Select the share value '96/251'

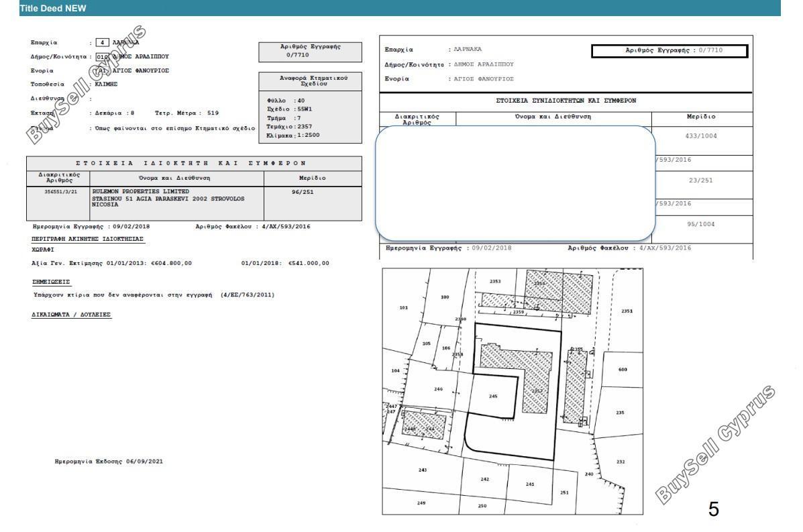(x=303, y=192)
